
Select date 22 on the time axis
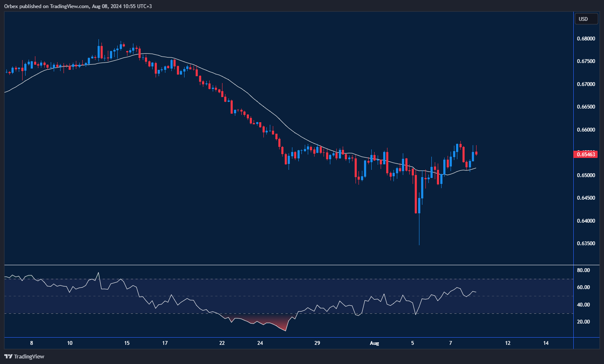pos(222,343)
